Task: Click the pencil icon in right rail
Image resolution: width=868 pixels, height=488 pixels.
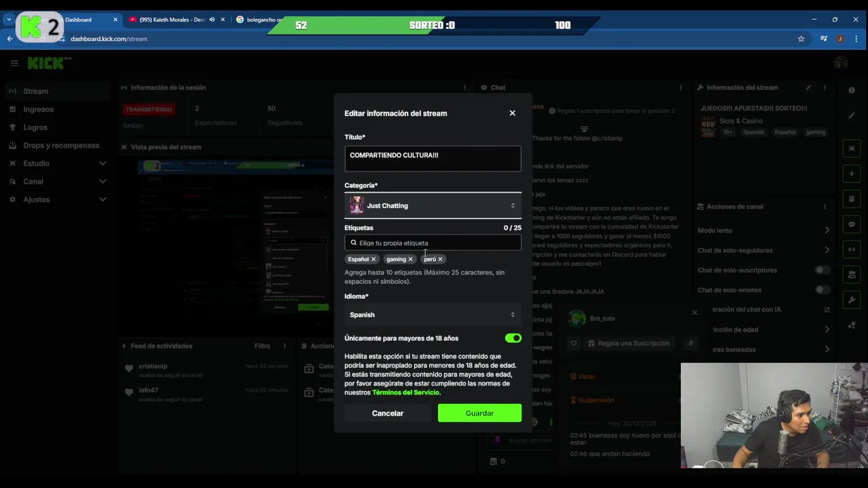Action: pos(852,115)
